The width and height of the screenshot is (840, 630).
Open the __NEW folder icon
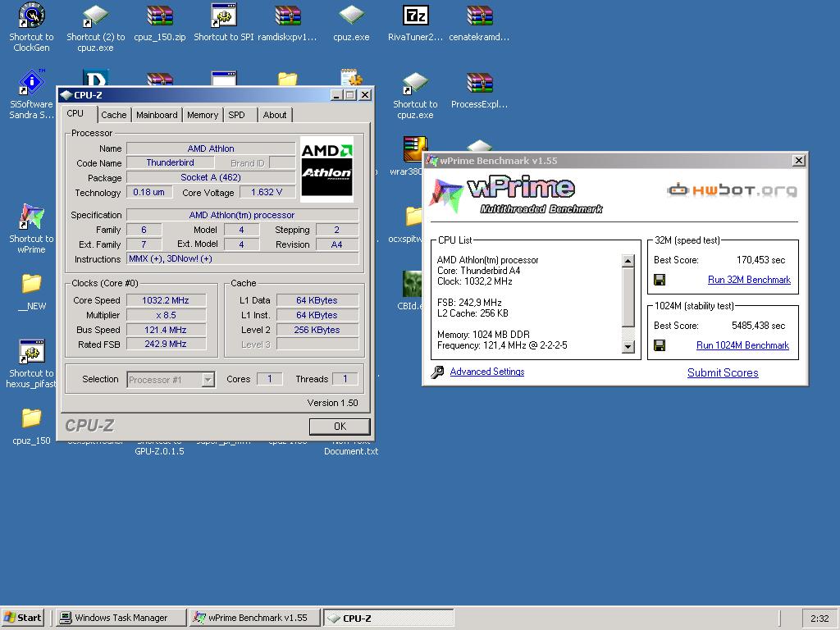pyautogui.click(x=31, y=284)
